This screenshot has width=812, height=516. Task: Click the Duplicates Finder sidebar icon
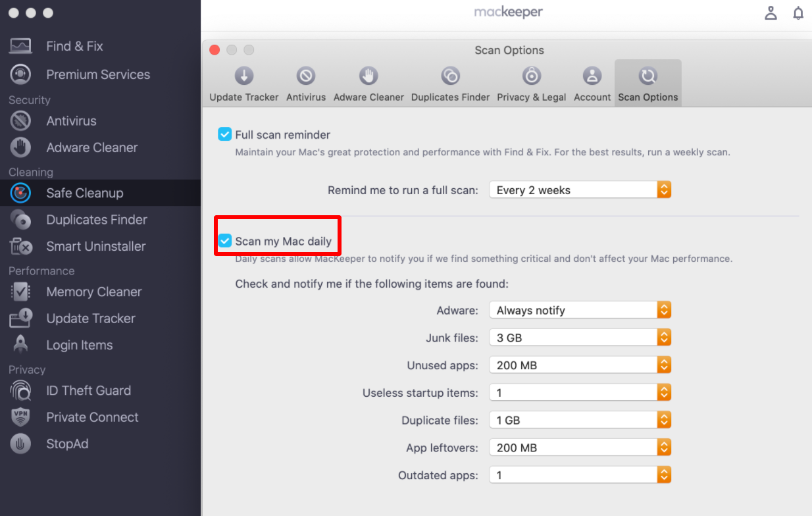pyautogui.click(x=20, y=220)
